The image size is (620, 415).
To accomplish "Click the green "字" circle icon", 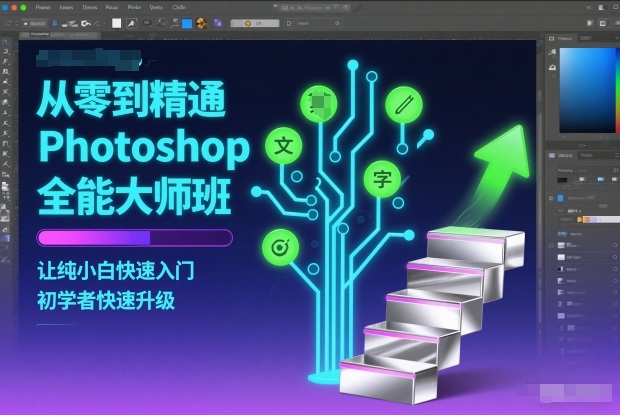I will tap(381, 178).
